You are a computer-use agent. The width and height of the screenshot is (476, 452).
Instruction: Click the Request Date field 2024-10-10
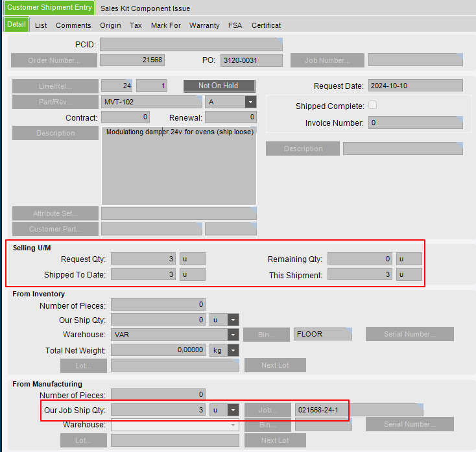click(416, 86)
